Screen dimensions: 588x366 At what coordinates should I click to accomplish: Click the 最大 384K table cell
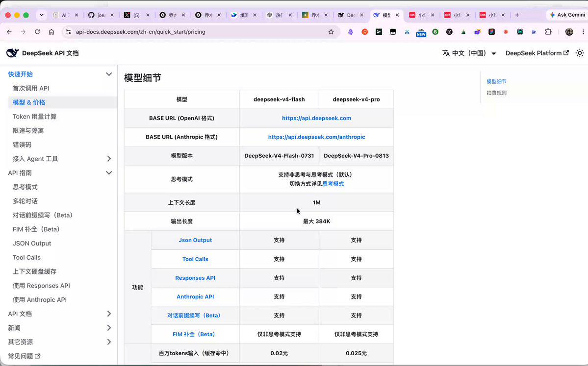316,221
